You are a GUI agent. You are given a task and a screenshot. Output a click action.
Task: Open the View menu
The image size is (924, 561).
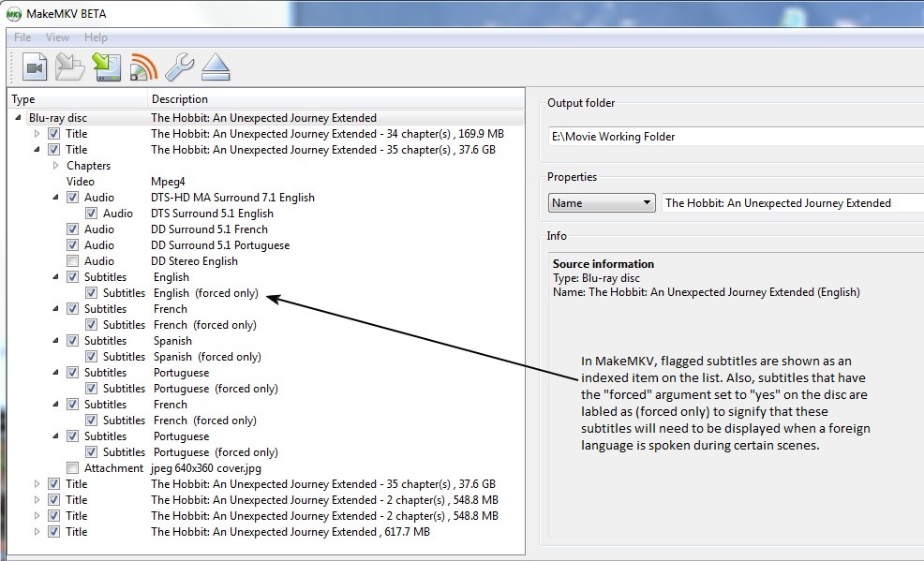[x=58, y=37]
